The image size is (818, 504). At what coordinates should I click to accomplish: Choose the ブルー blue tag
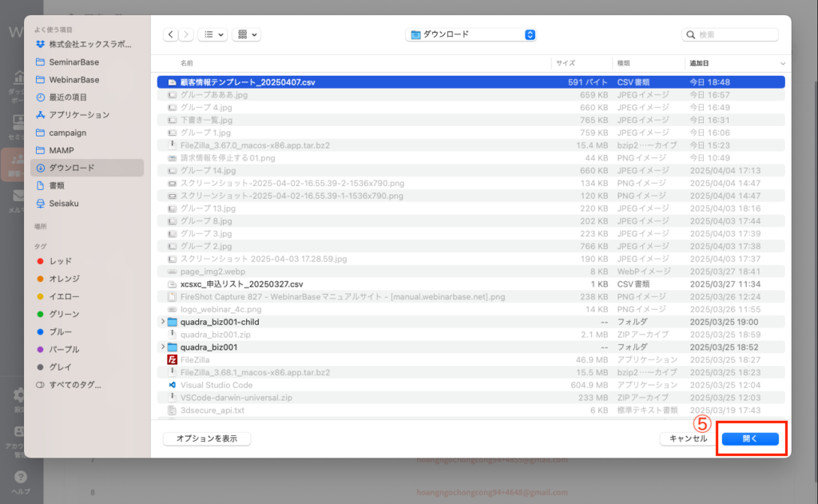[61, 331]
